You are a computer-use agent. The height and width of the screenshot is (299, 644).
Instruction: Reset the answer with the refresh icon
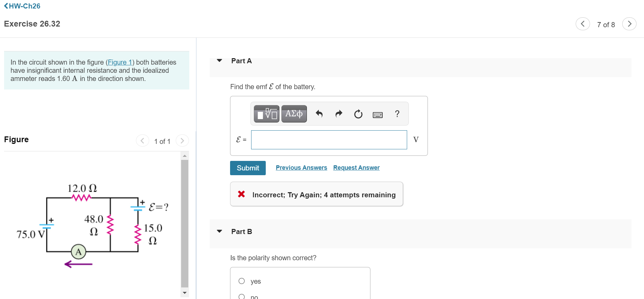tap(358, 114)
